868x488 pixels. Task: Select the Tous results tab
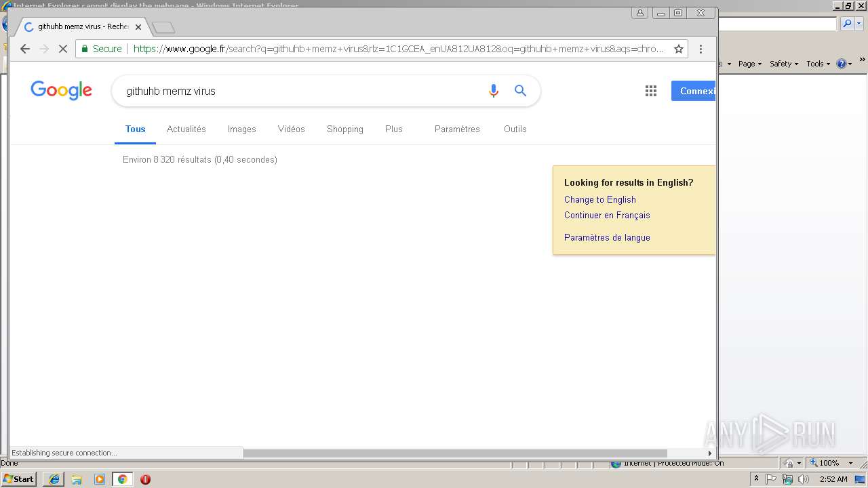[x=135, y=129]
